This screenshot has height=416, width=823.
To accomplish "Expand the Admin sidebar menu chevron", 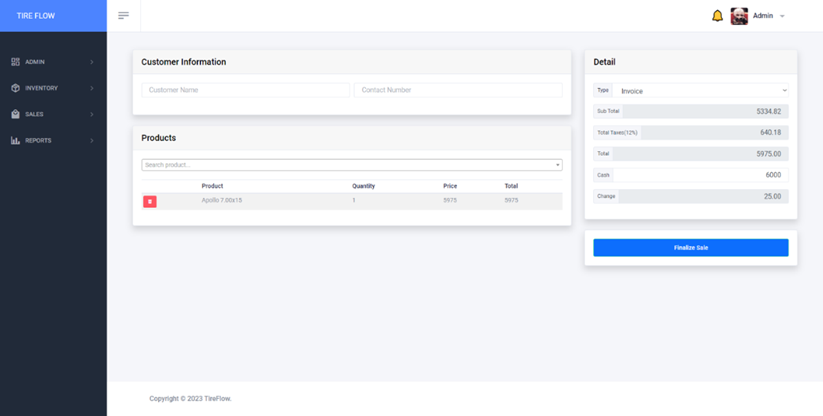I will click(92, 62).
